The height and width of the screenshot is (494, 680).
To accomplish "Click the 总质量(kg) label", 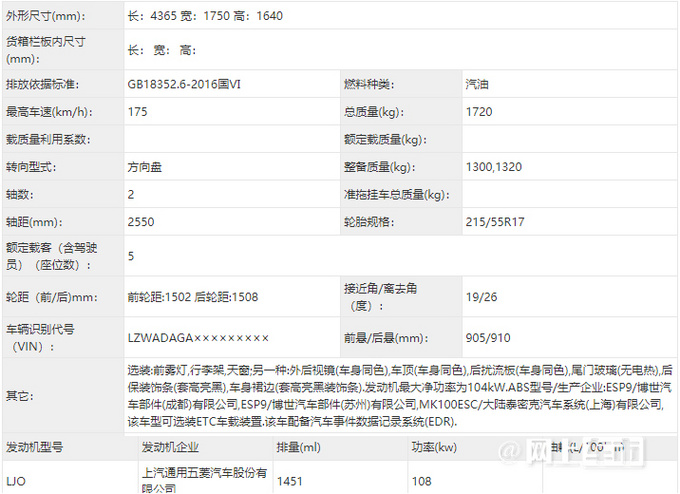I will (x=374, y=112).
